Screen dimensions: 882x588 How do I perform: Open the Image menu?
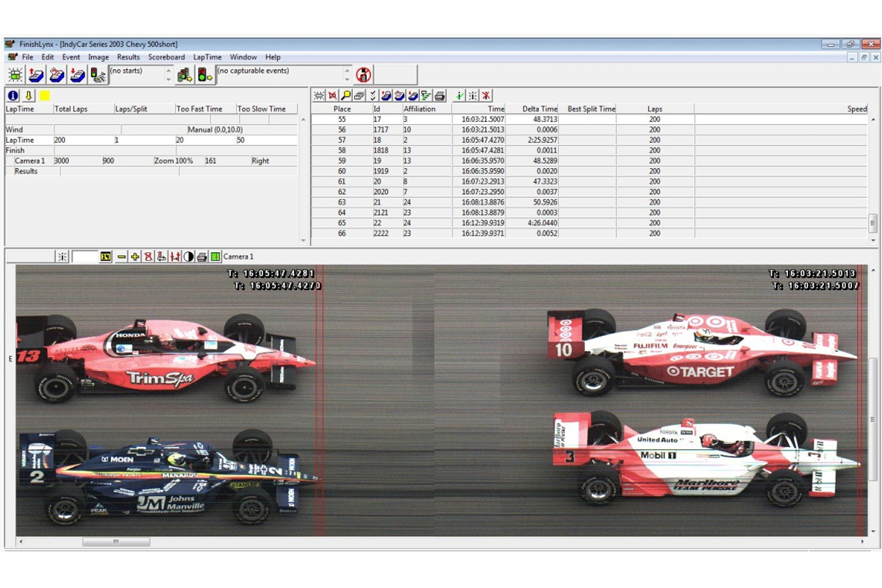tap(98, 57)
